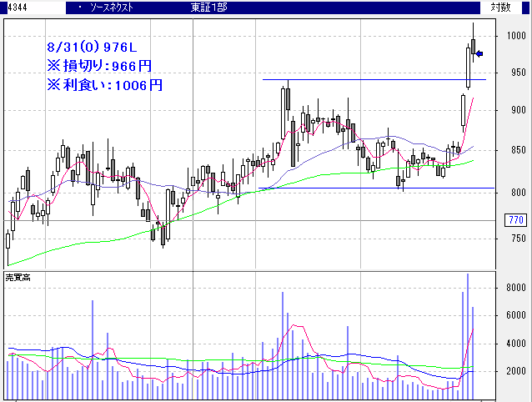
Task: Click the 2000 volume axis label
Action: click(x=514, y=372)
